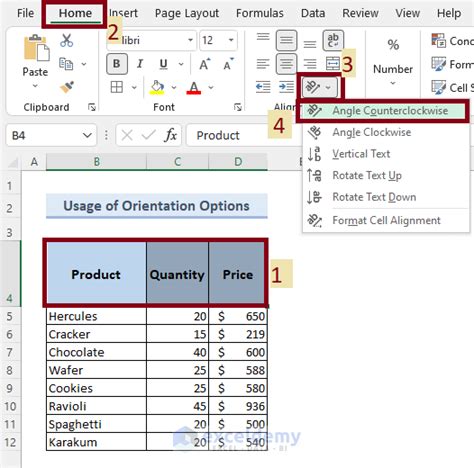The width and height of the screenshot is (474, 468).
Task: Click Conditional Formatting button
Action: [452, 41]
